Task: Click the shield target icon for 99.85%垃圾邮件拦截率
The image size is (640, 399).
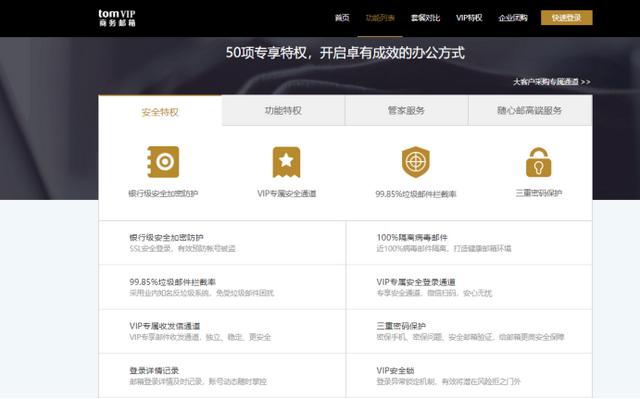Action: (416, 162)
